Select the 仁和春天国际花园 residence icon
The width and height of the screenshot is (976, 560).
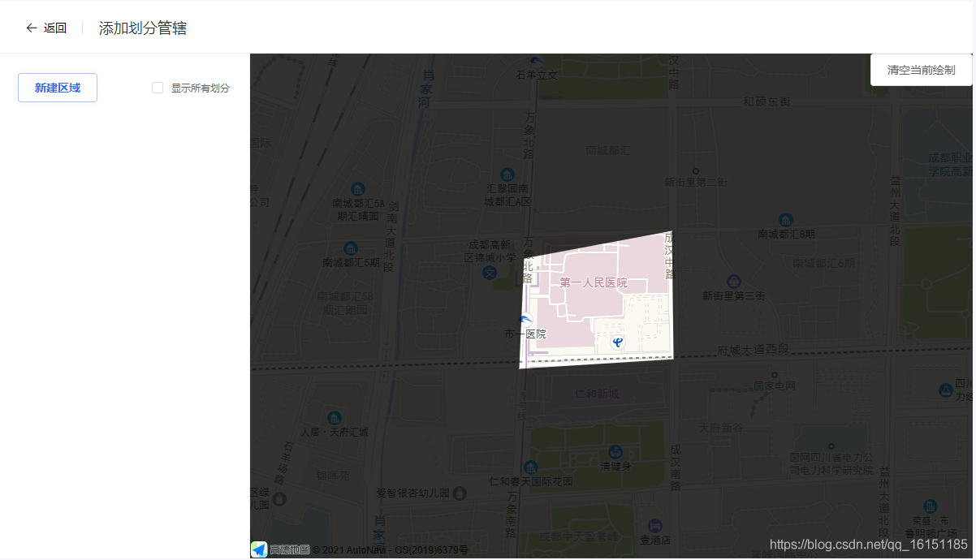click(x=530, y=468)
